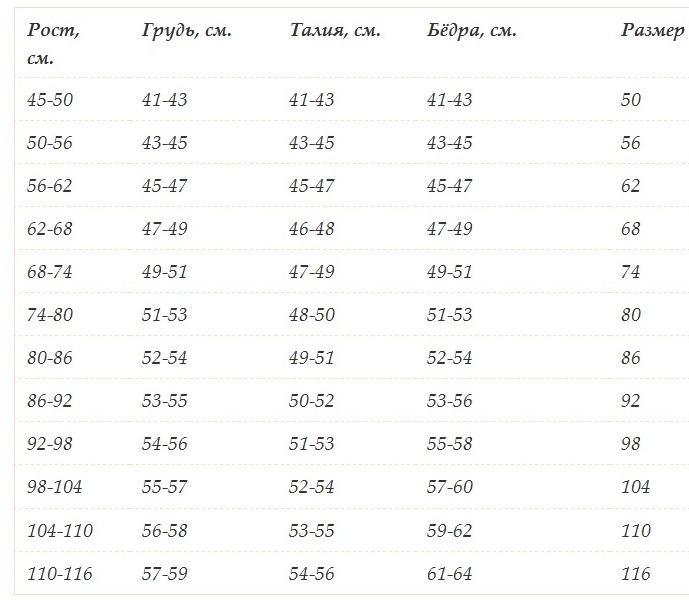Click the "Грудь, см." column header
Viewport: 689px width, 600px height.
pos(187,31)
